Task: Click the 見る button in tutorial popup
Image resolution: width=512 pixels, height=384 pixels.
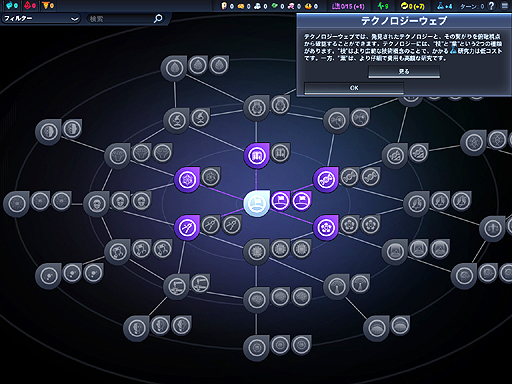Action: (404, 71)
